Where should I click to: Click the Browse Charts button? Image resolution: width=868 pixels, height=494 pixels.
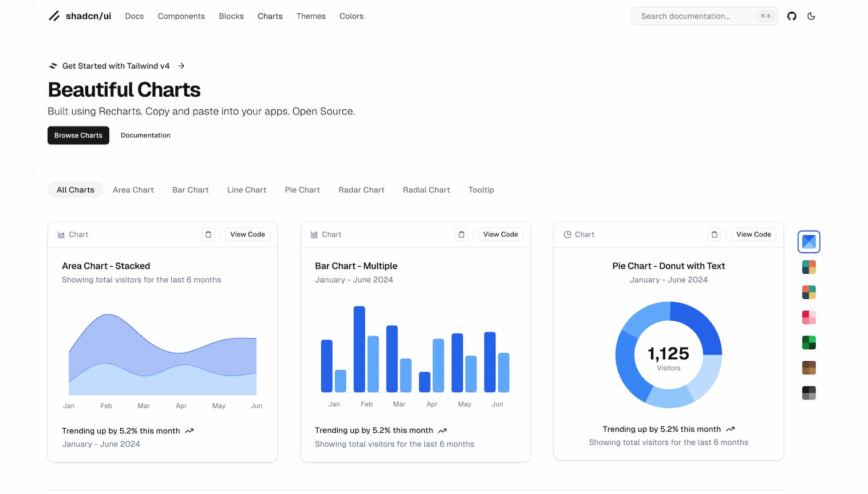[x=78, y=135]
